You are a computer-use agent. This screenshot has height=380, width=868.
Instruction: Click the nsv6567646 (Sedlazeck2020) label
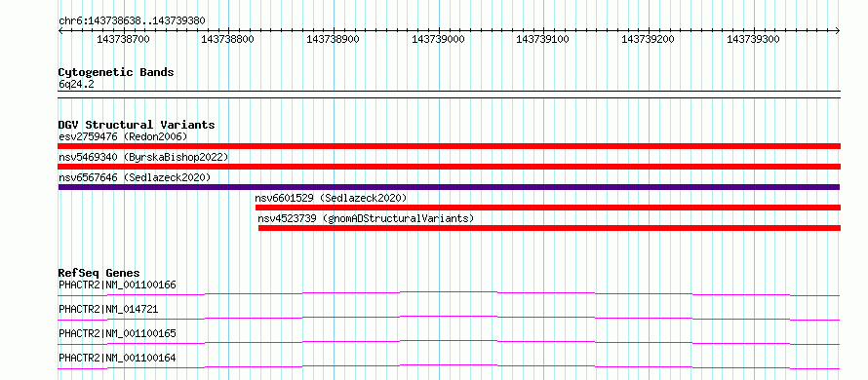pos(135,177)
